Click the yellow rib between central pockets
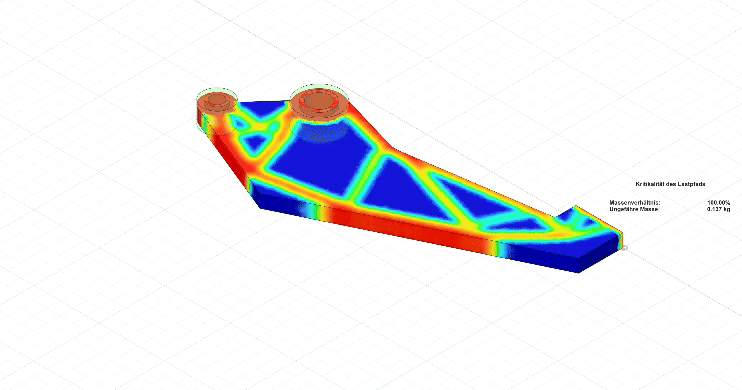742x390 pixels. [x=370, y=176]
